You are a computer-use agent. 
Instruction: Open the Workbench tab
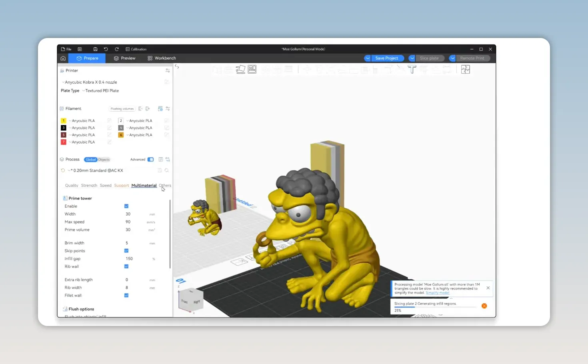[162, 58]
